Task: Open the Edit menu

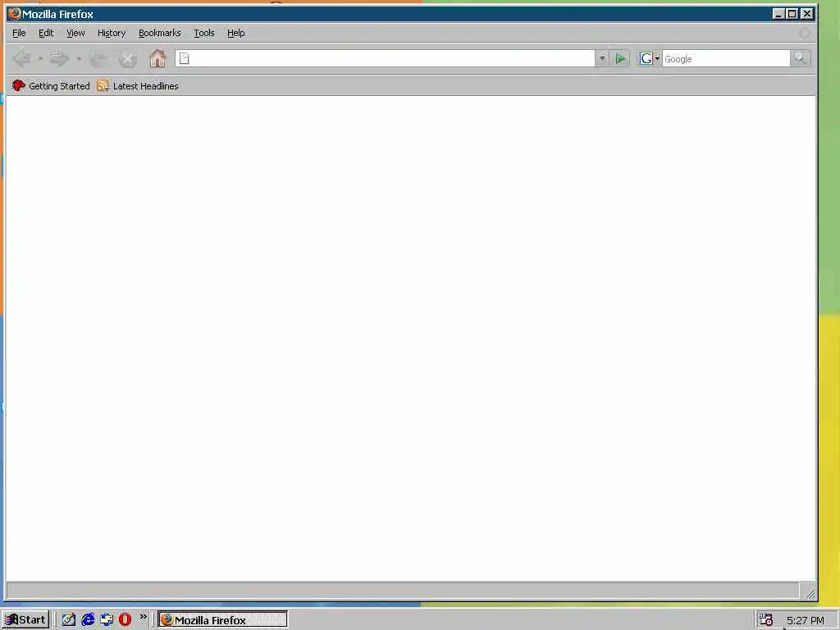Action: 46,33
